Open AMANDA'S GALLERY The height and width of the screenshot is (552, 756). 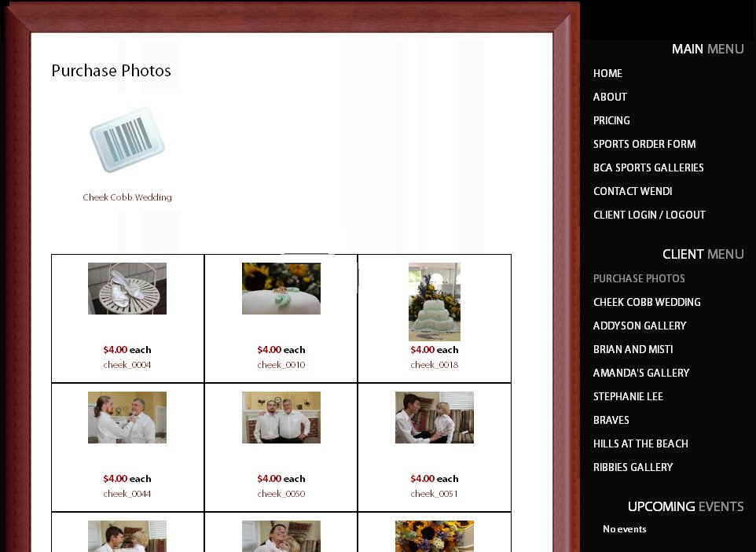coord(641,373)
